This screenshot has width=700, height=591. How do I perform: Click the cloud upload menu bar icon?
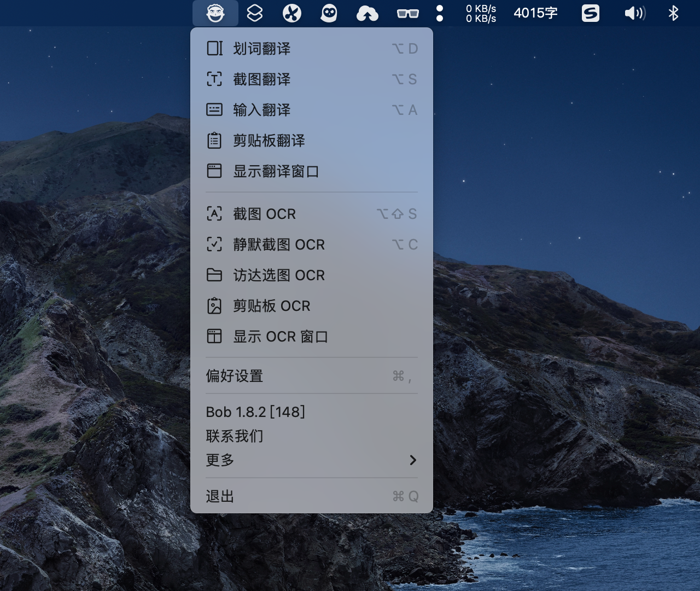pyautogui.click(x=367, y=13)
